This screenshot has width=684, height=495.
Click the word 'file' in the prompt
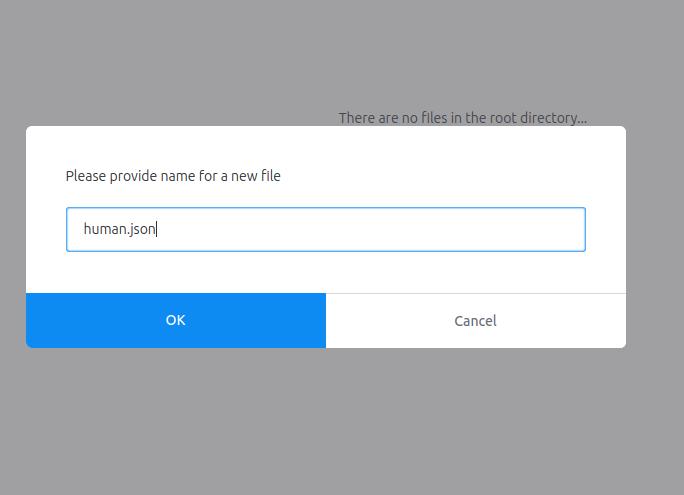click(x=271, y=176)
